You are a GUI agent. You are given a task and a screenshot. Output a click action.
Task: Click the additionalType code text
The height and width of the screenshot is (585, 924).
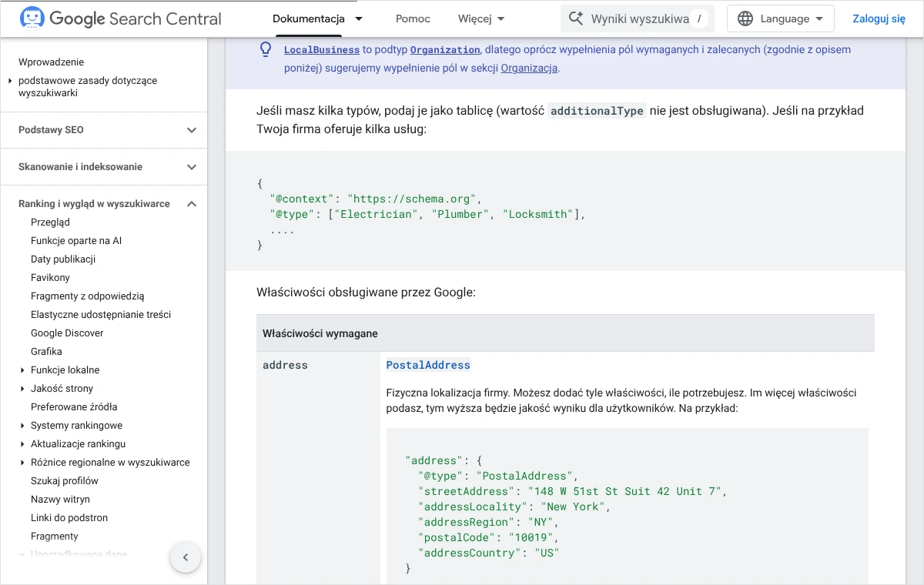pos(597,111)
